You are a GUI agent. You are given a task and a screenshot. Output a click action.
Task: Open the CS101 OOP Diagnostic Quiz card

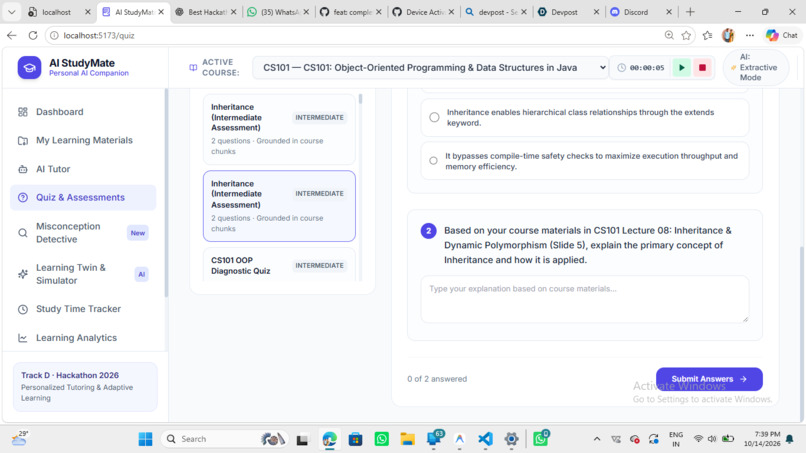point(279,265)
